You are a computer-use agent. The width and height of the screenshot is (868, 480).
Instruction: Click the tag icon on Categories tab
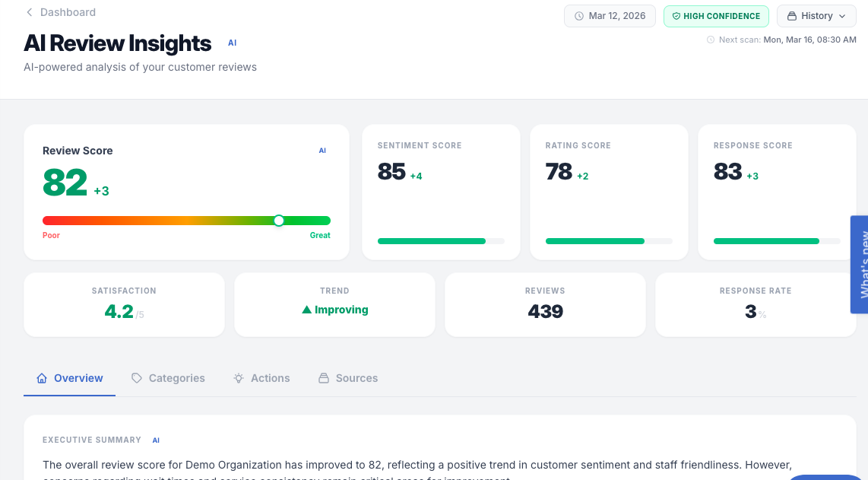click(137, 378)
